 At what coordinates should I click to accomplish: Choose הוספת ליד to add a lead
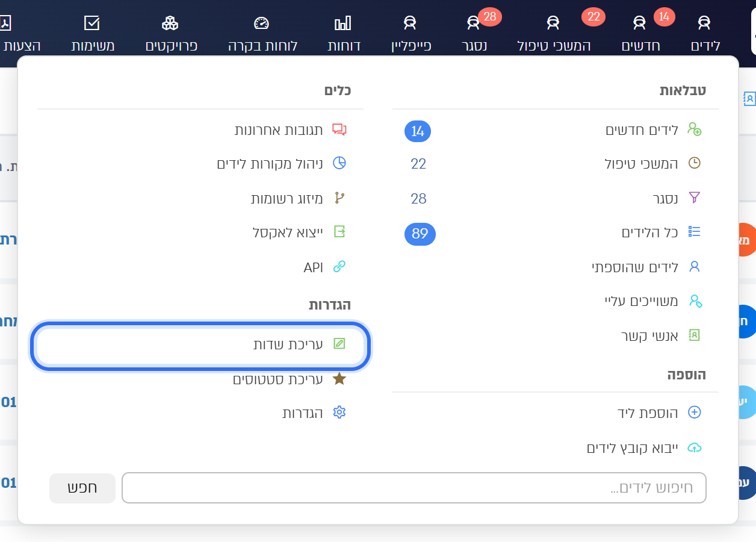click(x=648, y=413)
